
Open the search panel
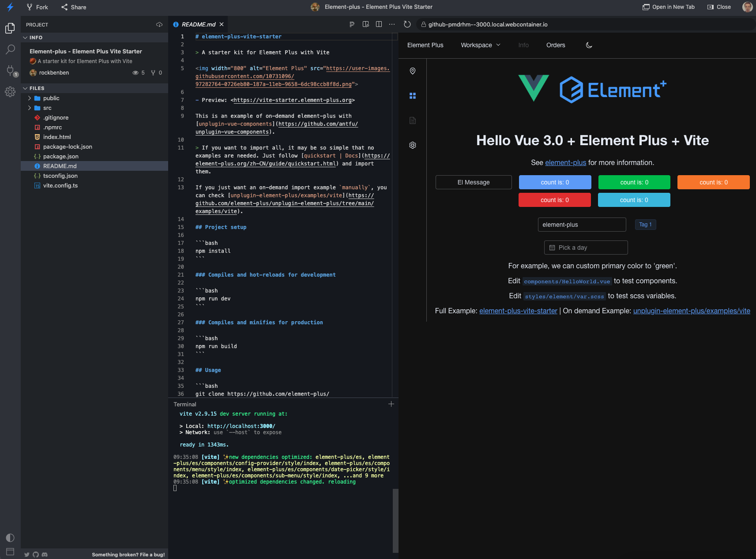(x=10, y=49)
